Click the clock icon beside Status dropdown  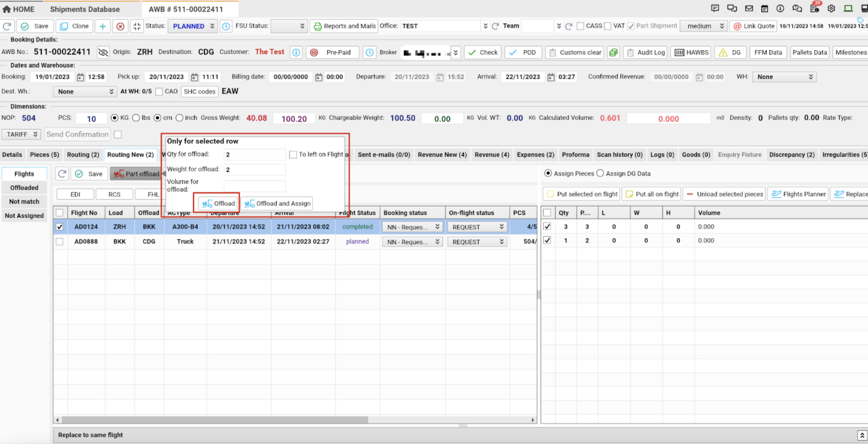226,26
